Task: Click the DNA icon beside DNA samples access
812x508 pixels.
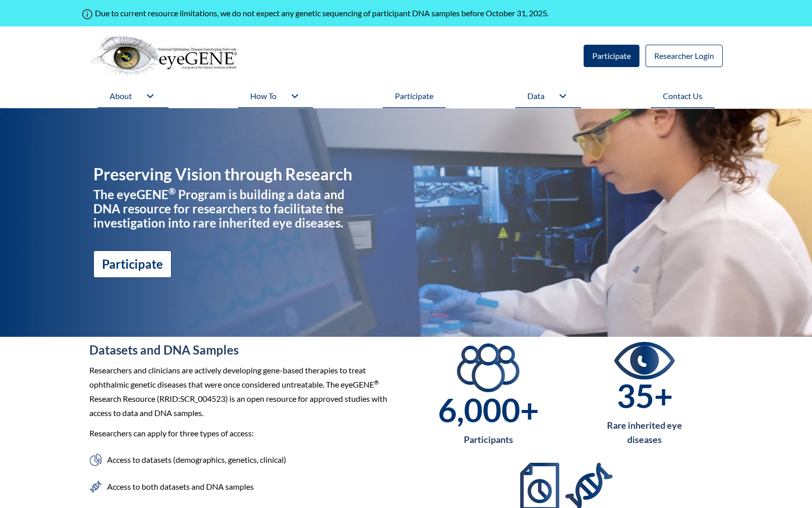Action: [95, 487]
